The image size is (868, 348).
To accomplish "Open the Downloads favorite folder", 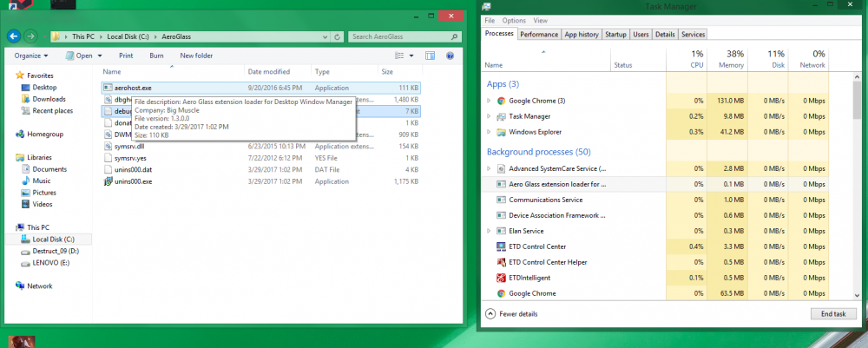I will tap(49, 99).
